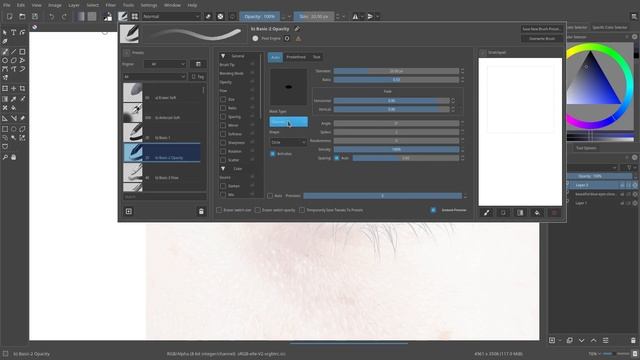Select the Crop tool
This screenshot has height=360, width=640.
pos(22,88)
